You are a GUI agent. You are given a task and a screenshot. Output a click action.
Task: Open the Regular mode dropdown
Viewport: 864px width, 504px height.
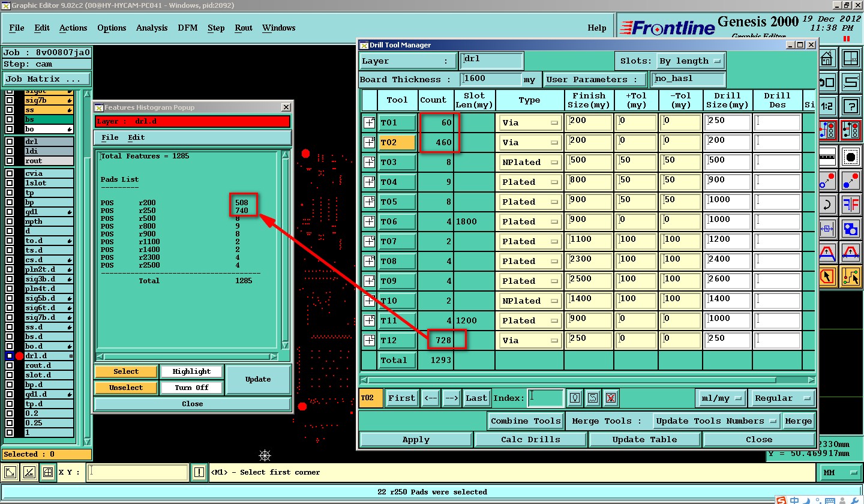781,398
